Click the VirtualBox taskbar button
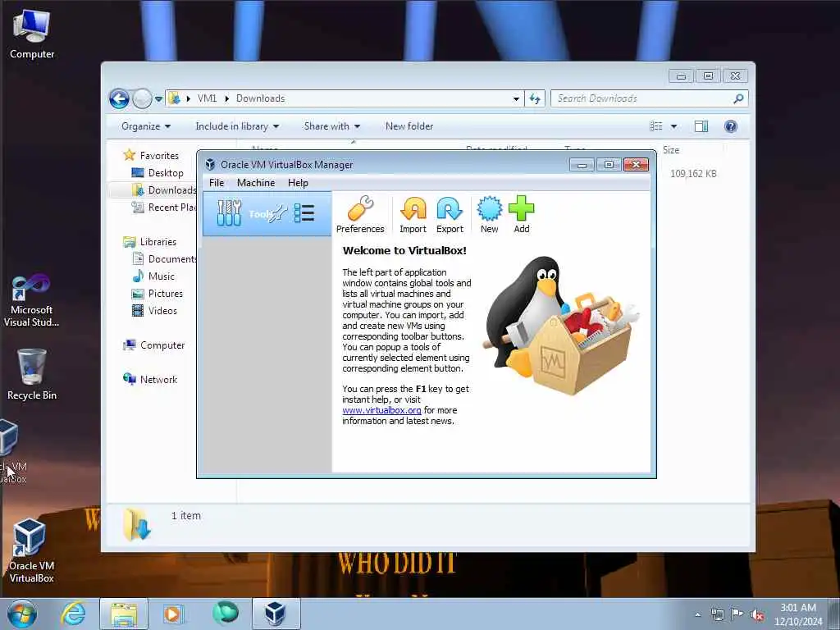The image size is (840, 630). tap(276, 614)
